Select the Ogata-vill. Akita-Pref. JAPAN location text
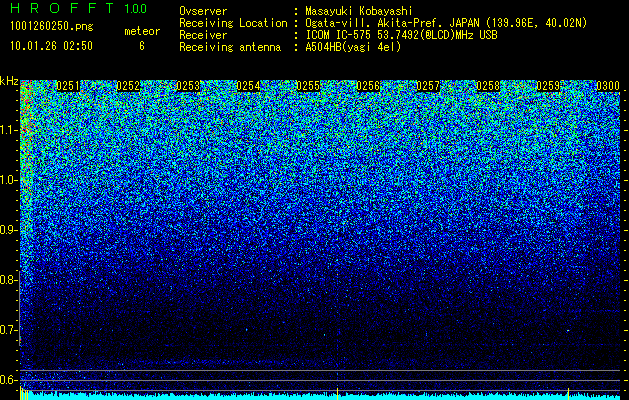The width and height of the screenshot is (629, 400). [446, 23]
